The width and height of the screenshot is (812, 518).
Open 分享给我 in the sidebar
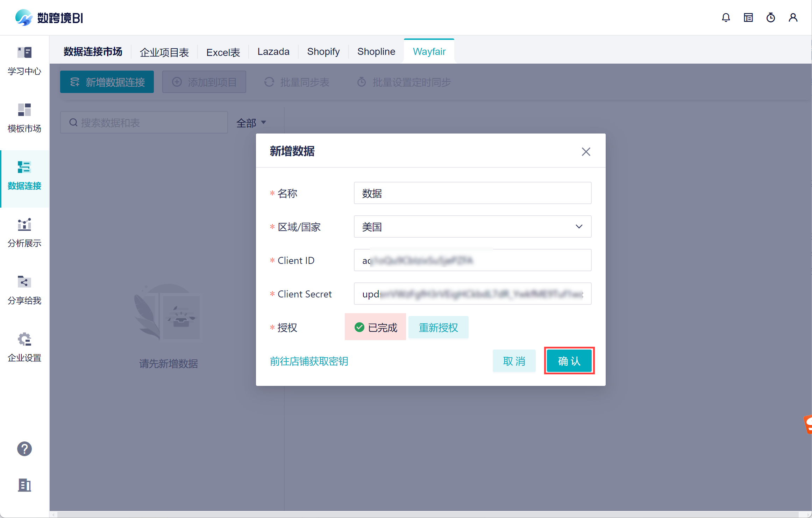[x=24, y=290]
